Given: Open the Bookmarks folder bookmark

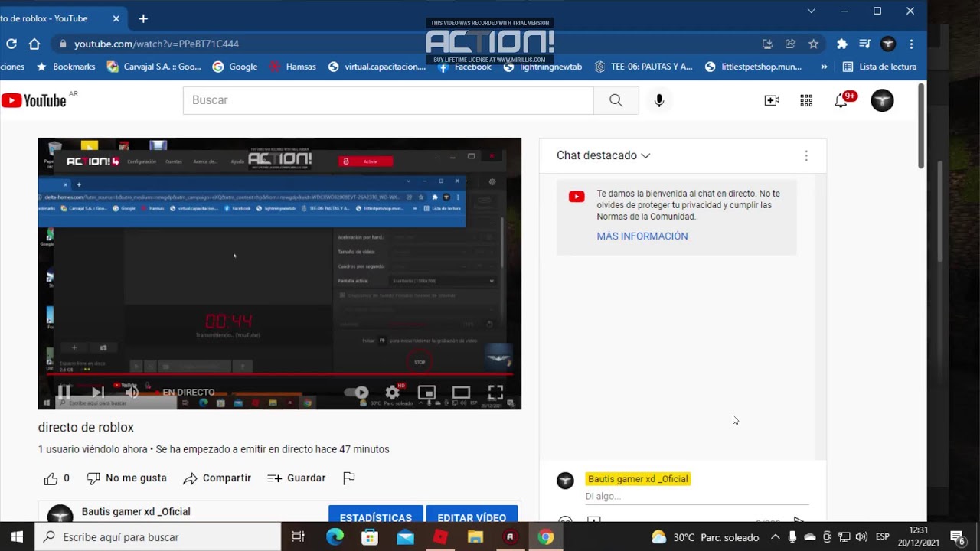Looking at the screenshot, I should (66, 67).
